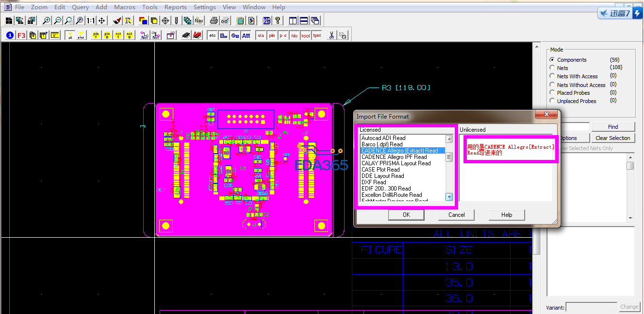Click the F3 toolbar button
Screen dimensions: 644x314
21,35
